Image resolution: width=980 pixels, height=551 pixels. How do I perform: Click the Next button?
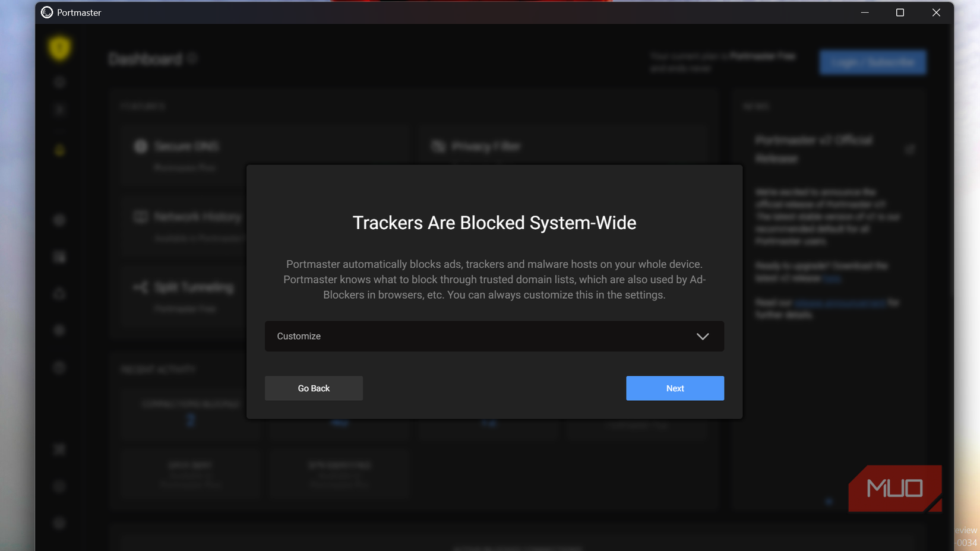pyautogui.click(x=675, y=388)
